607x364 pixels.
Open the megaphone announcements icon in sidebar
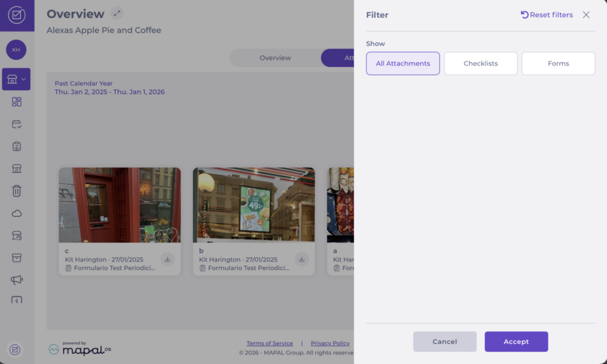[17, 280]
